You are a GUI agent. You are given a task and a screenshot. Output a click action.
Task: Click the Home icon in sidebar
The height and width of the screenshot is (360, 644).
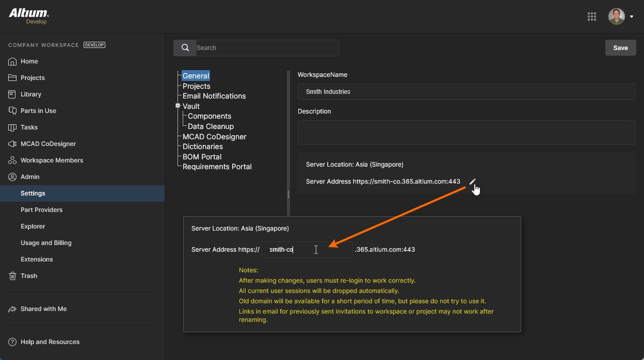click(12, 61)
